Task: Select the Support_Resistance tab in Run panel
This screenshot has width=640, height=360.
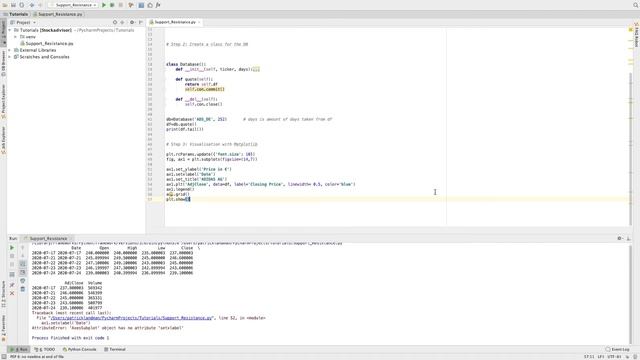Action: [x=48, y=238]
